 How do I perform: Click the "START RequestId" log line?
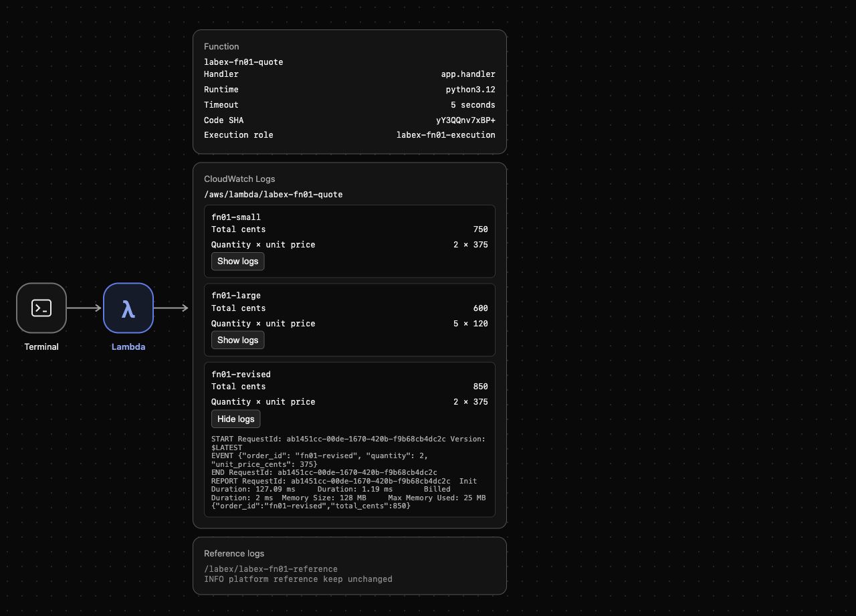point(348,443)
